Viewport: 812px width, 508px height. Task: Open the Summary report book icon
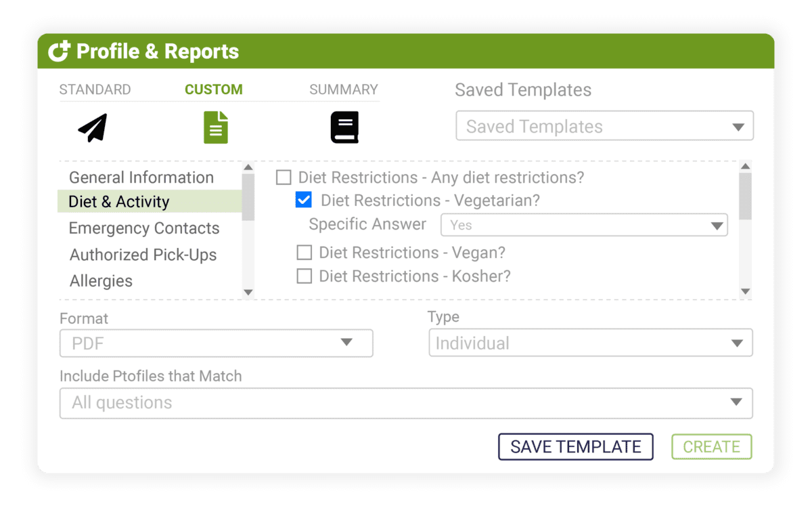(x=344, y=127)
